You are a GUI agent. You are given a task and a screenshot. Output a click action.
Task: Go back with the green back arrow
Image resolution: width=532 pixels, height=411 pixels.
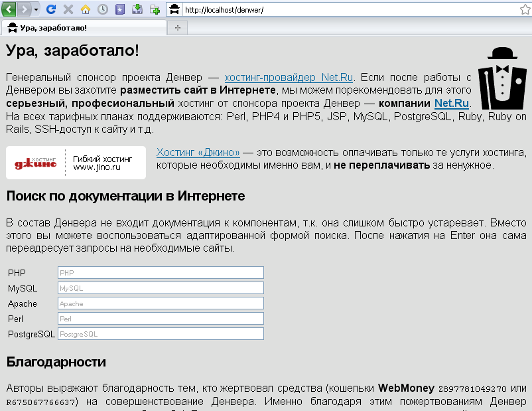point(9,9)
